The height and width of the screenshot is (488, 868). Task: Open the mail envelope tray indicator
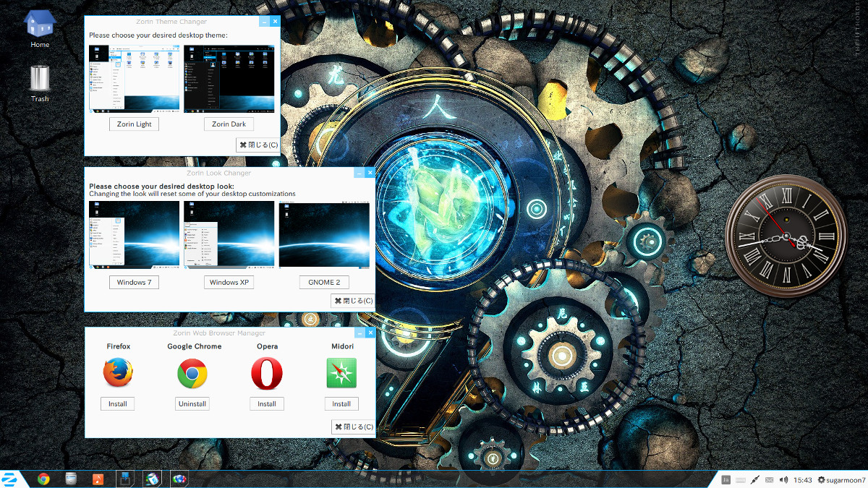[770, 480]
